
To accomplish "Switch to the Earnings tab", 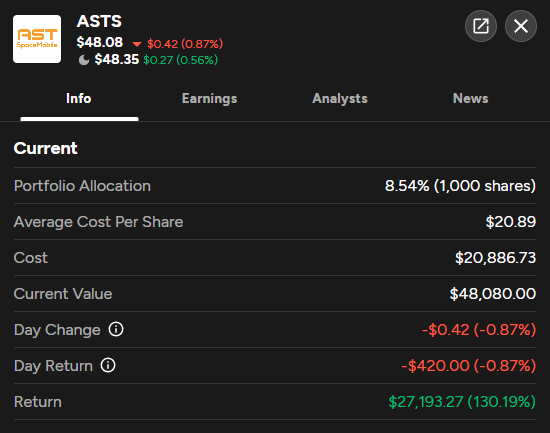I will tap(209, 99).
